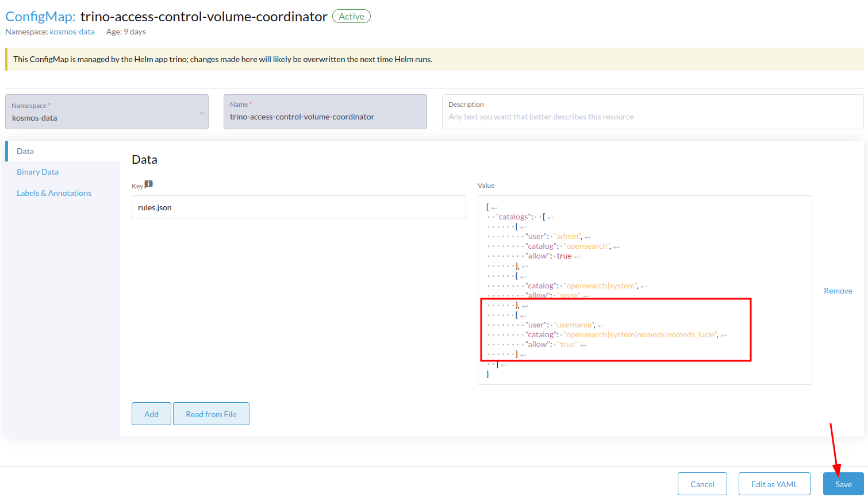Click the info icon next to Key
This screenshot has height=501, width=868.
pyautogui.click(x=149, y=184)
